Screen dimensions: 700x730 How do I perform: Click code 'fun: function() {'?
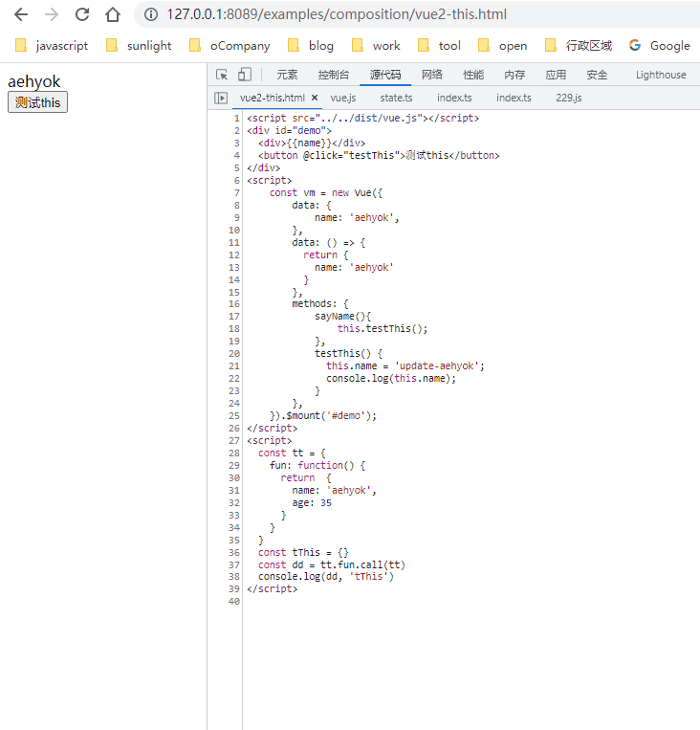point(317,466)
